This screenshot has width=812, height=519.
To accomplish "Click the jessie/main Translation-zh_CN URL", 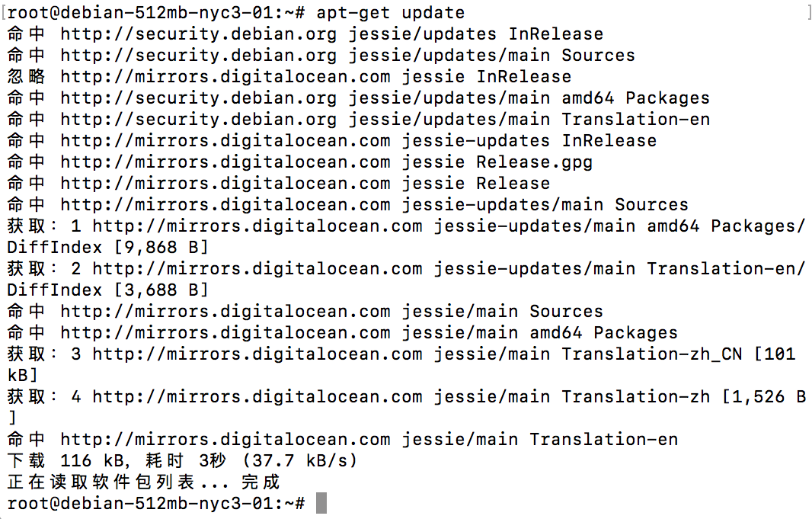I will [417, 354].
